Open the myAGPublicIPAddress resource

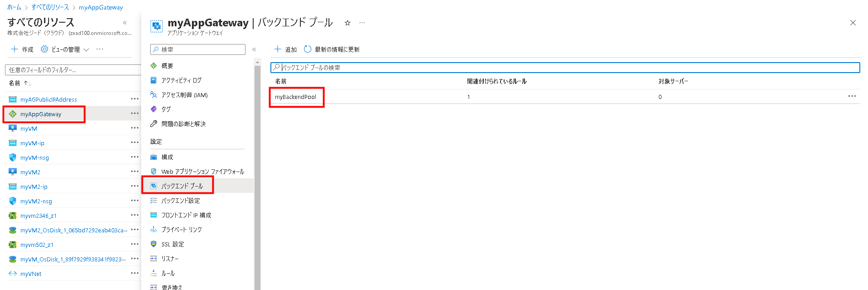(x=49, y=99)
